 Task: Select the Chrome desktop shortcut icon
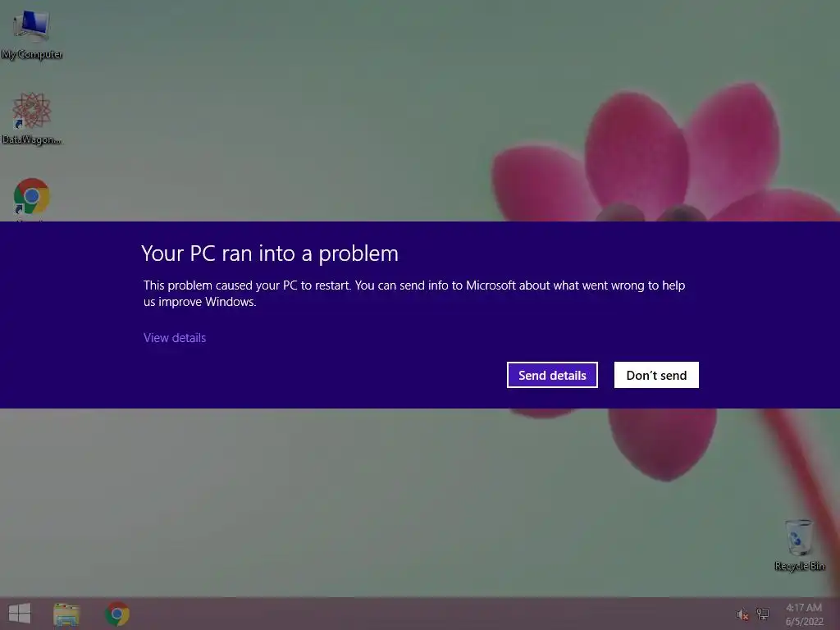coord(32,197)
